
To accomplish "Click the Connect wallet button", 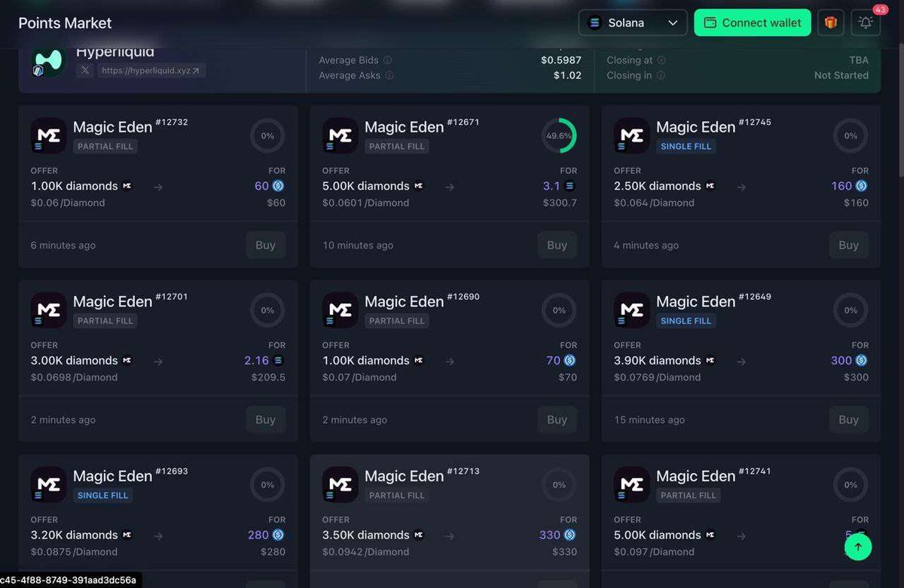I will [753, 23].
